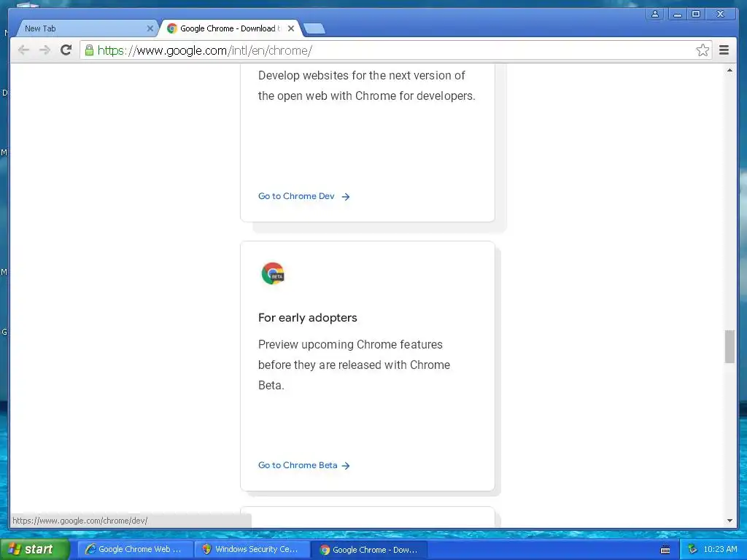Click arrow icon beside Go to Chrome Beta

(346, 466)
